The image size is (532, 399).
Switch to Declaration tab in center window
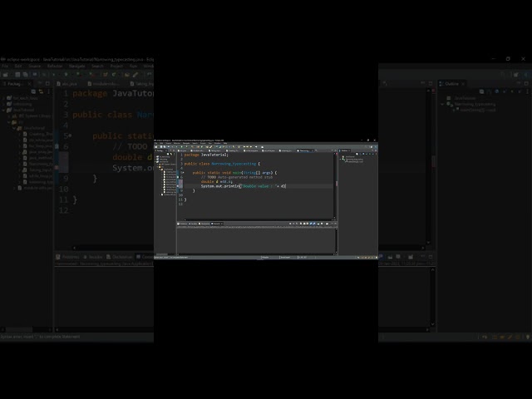(204, 224)
